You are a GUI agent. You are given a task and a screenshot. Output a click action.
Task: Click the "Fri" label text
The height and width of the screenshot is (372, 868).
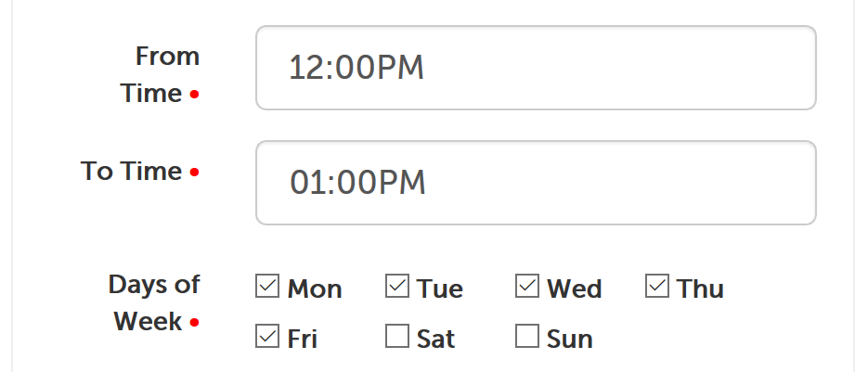click(303, 339)
